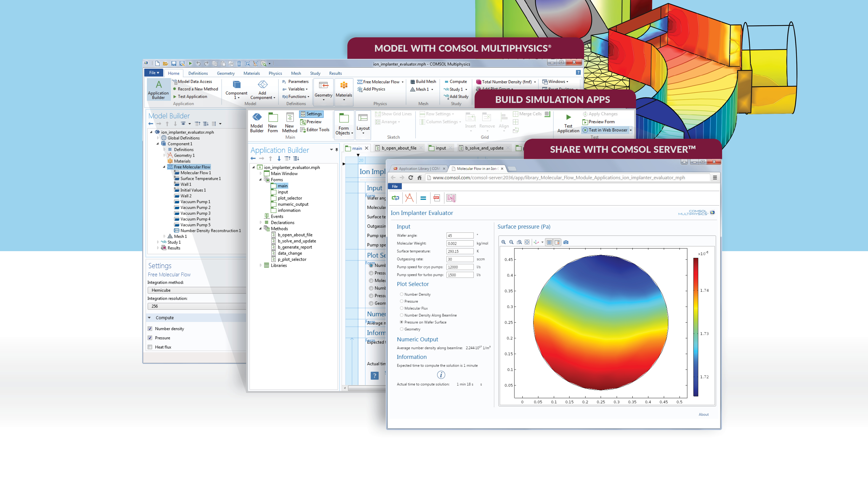Click the Test Application play icon

568,118
